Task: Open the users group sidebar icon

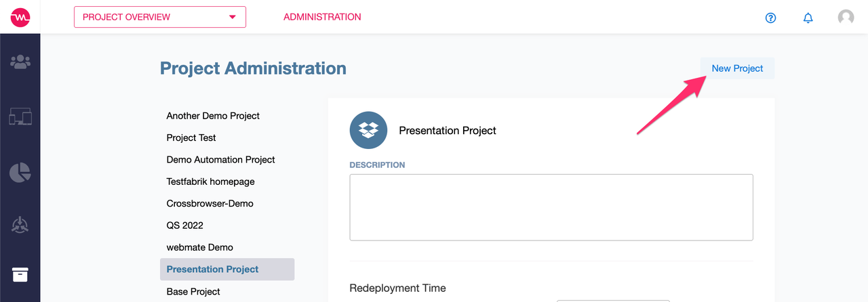Action: (20, 62)
